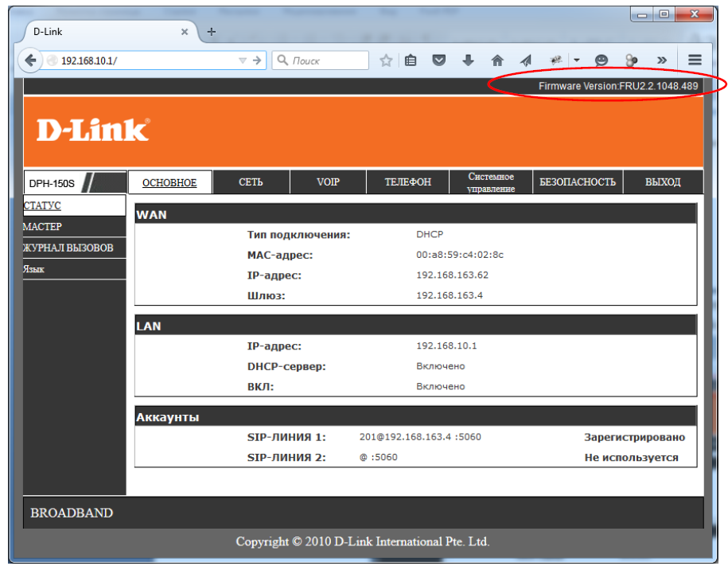
Task: Show more toolbar items via chevron
Action: 661,61
